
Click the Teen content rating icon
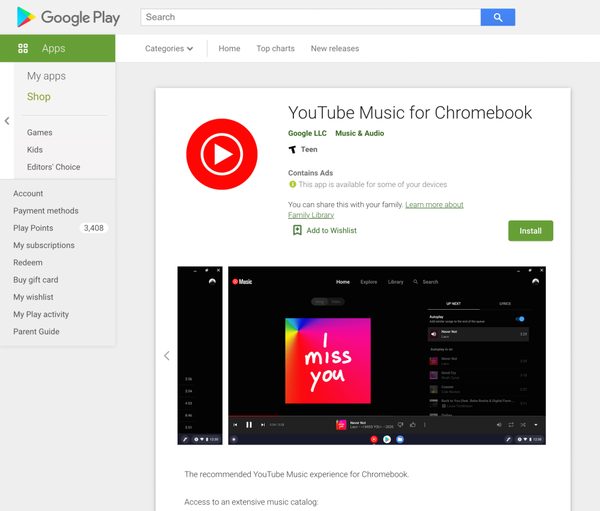pos(292,149)
